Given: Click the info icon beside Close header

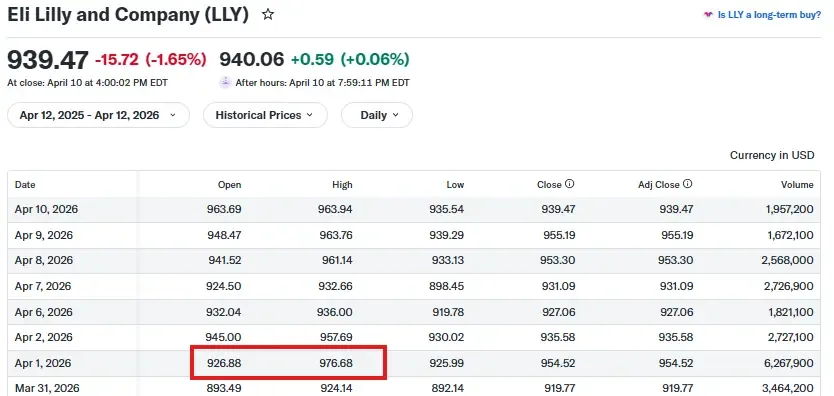Looking at the screenshot, I should pos(570,184).
